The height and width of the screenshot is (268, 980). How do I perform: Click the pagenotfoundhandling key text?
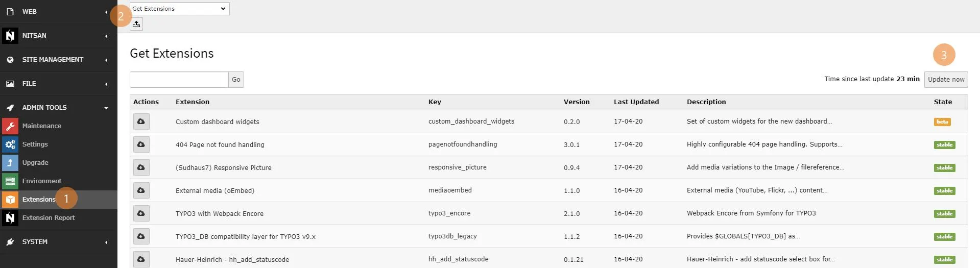463,144
